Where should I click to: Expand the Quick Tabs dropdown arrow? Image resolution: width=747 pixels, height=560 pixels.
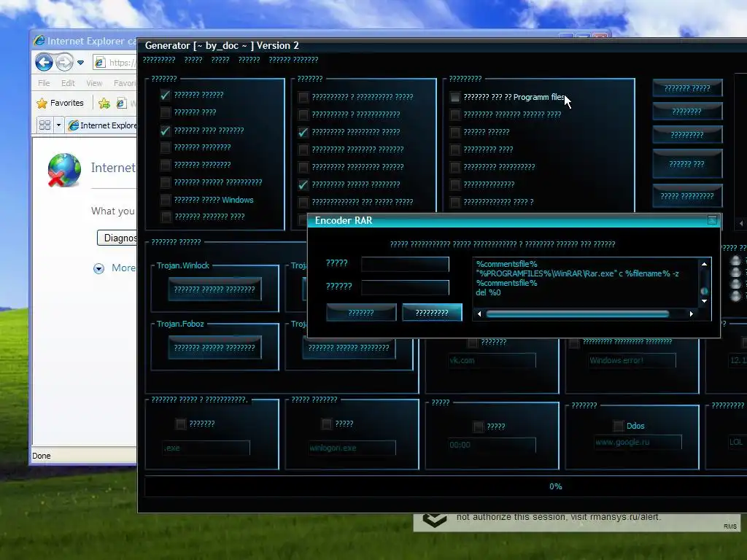[x=58, y=125]
